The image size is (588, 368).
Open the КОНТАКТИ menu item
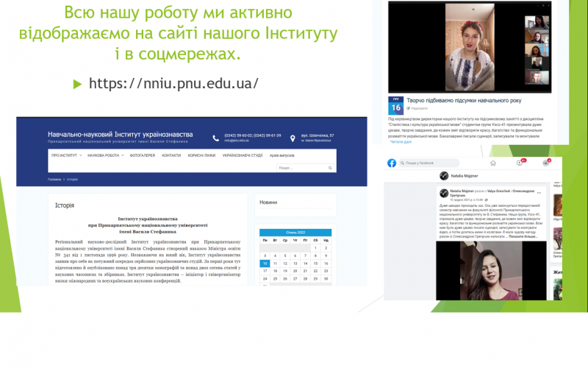[x=171, y=156]
